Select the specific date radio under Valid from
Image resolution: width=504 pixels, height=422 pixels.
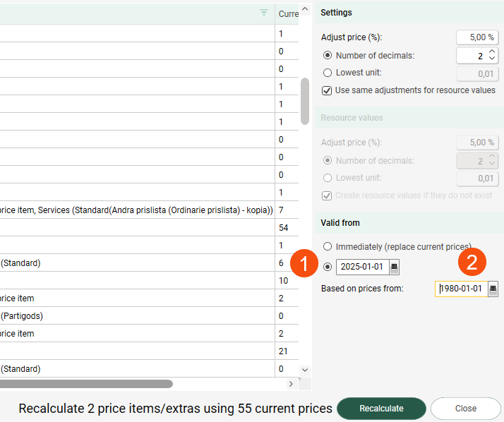pos(327,267)
